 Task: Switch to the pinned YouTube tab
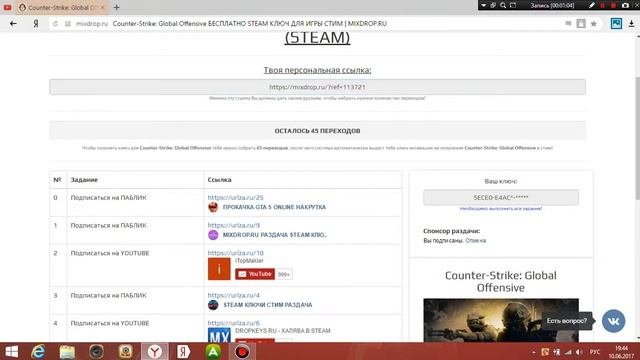7,7
